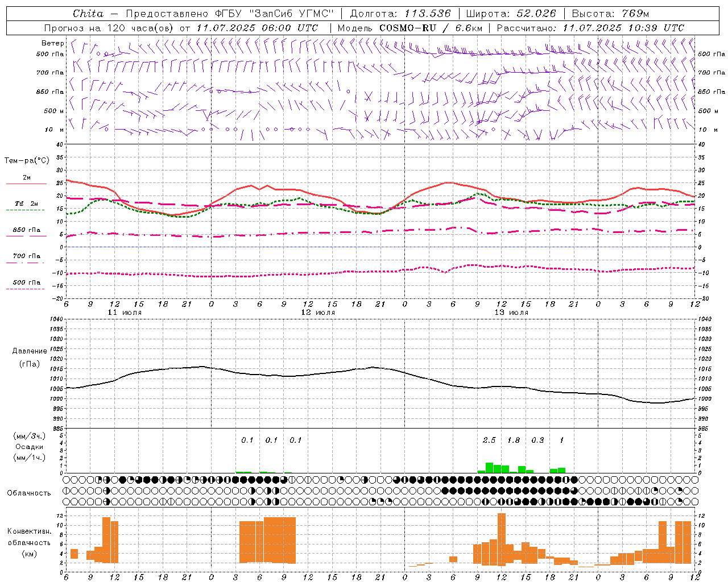Viewport: 728px width, 582px height.
Task: Click the Тем-ра(°C) axis title
Action: click(x=27, y=161)
